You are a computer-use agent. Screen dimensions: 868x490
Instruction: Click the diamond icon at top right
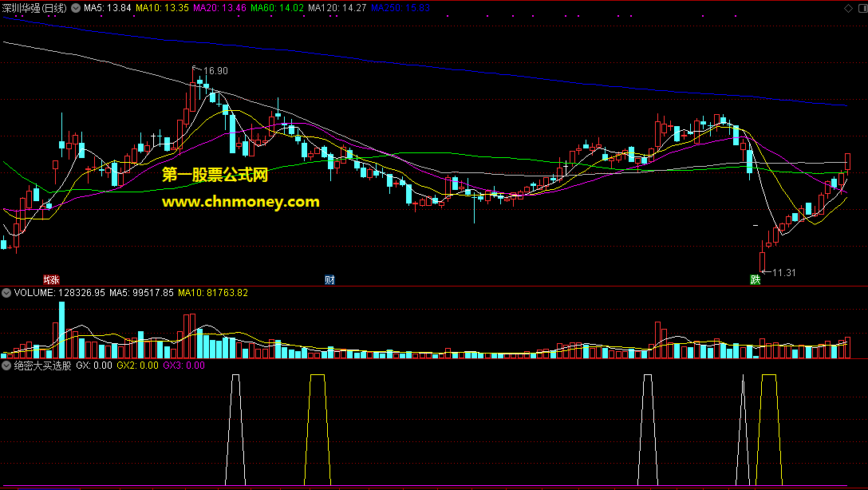[x=848, y=8]
